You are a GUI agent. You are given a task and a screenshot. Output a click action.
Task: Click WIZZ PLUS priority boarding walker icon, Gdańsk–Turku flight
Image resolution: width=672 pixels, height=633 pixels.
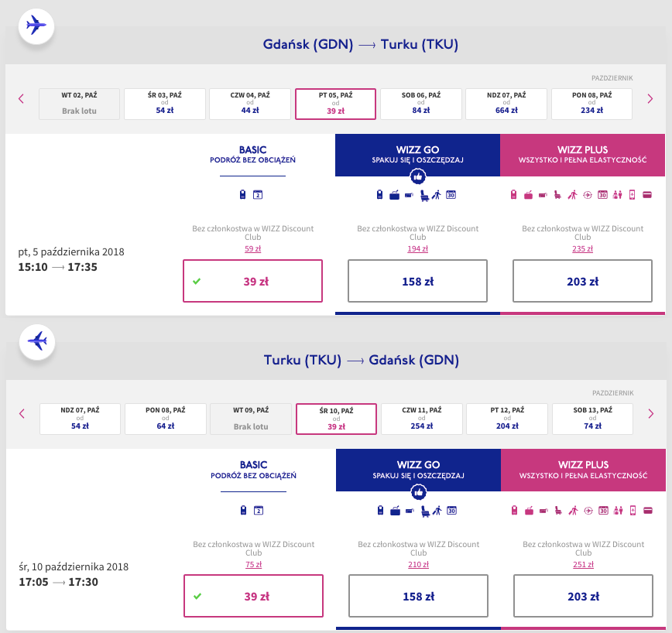[x=572, y=195]
